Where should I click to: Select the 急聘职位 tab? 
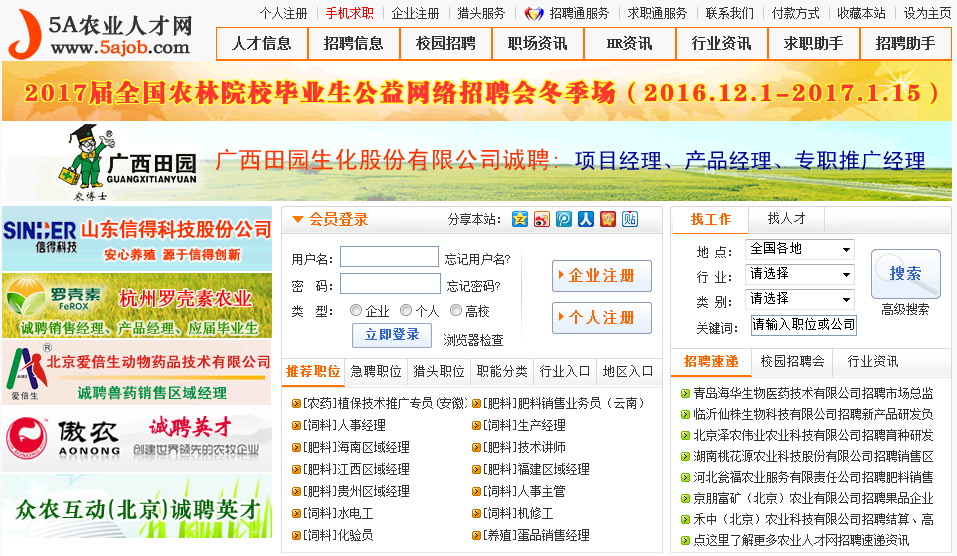click(x=376, y=372)
